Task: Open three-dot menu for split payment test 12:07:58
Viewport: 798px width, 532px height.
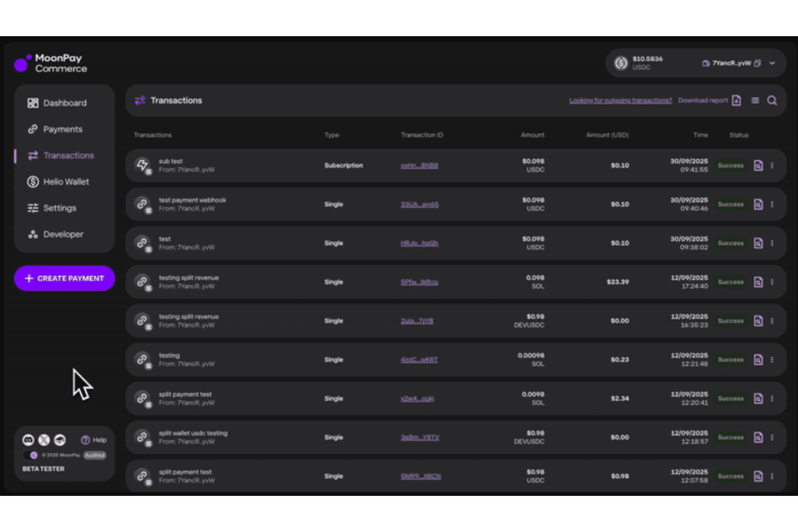Action: tap(772, 476)
